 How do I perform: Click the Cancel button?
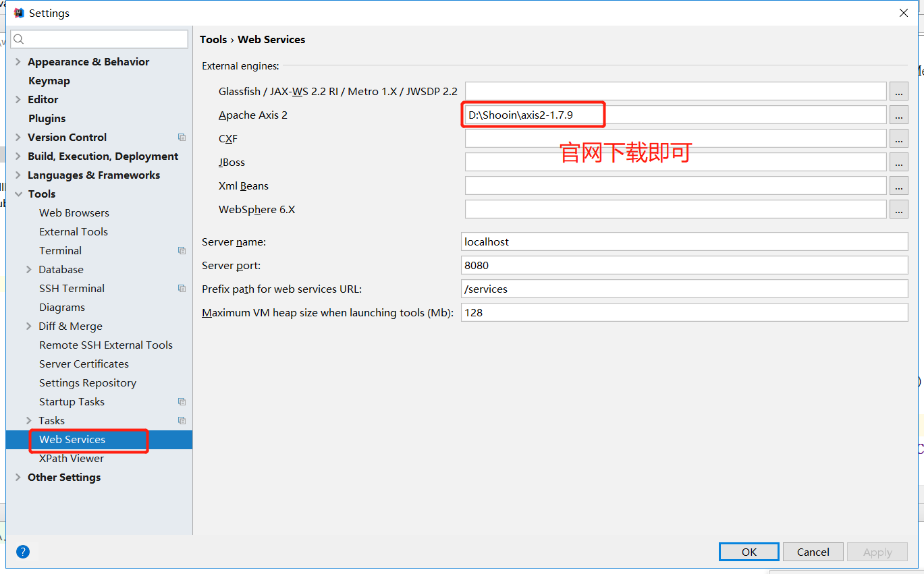pyautogui.click(x=813, y=551)
